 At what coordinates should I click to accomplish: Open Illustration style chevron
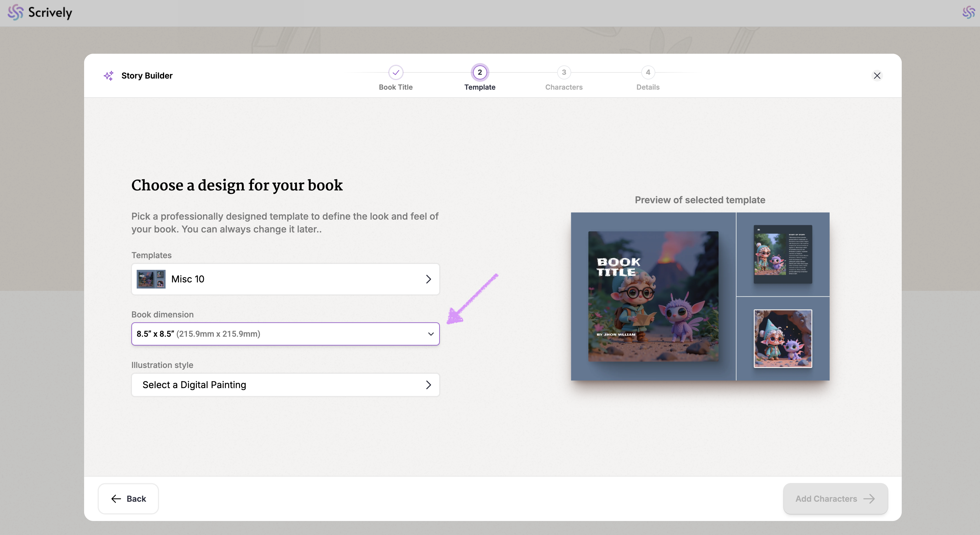[428, 385]
